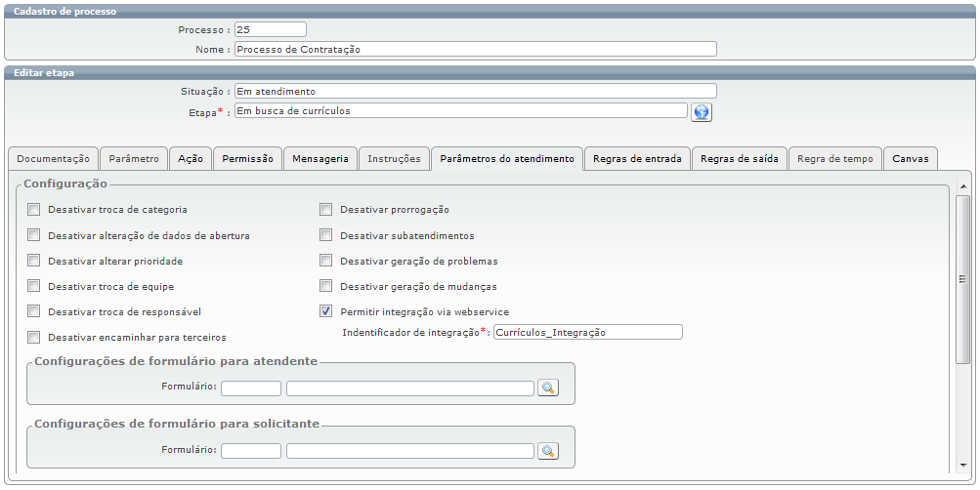The height and width of the screenshot is (490, 980).
Task: Open form search for atendente Formulário
Action: [548, 388]
